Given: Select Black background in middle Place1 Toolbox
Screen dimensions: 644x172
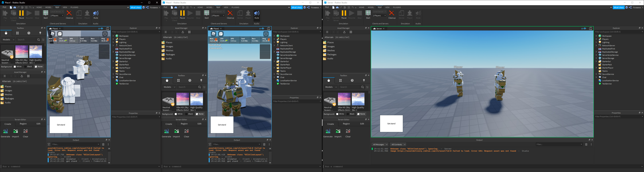Looking at the screenshot, I should click(189, 114).
